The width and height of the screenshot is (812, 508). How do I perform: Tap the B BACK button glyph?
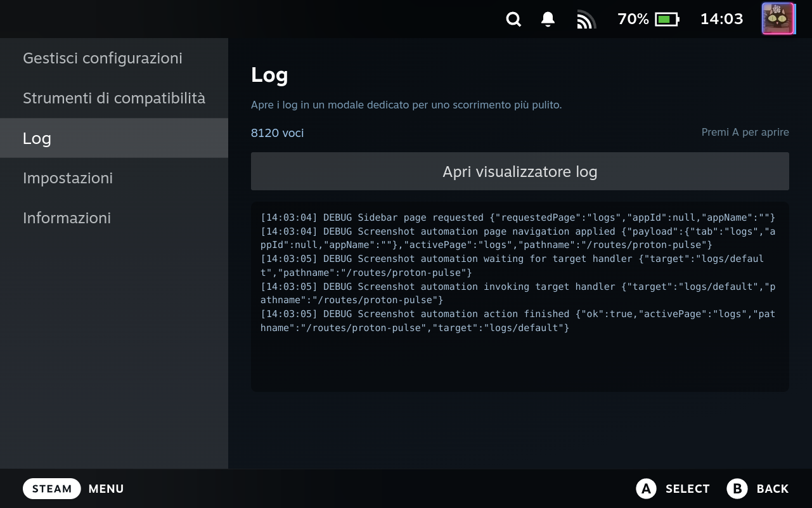tap(737, 489)
